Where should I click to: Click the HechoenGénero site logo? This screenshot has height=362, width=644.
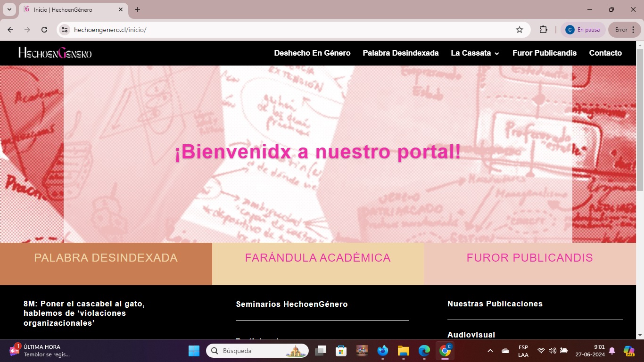point(55,53)
